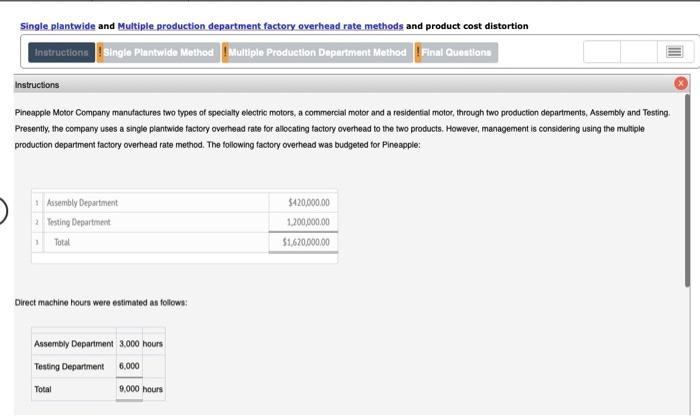The image size is (700, 416).
Task: Select the $420,000.00 cell
Action: coord(304,203)
